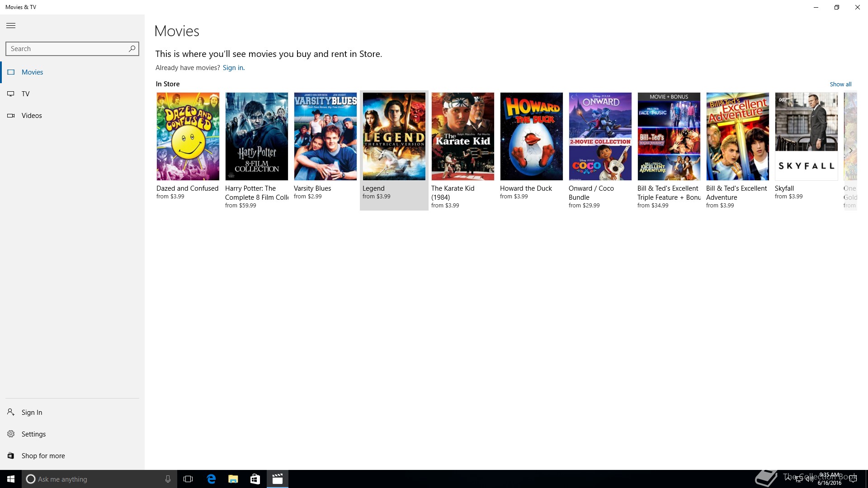Image resolution: width=868 pixels, height=488 pixels.
Task: Open the Action Center notification icon
Action: 853,479
